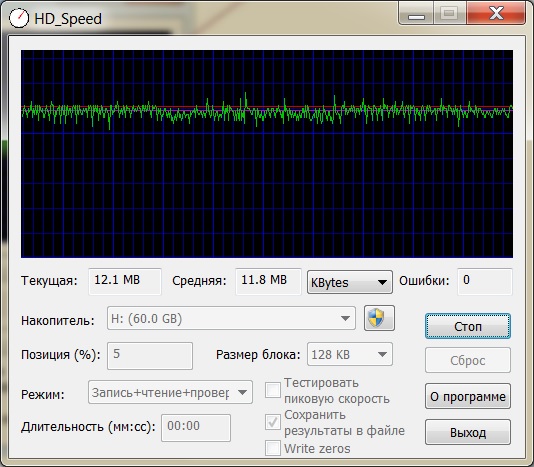Click the Сброс reset button
Image resolution: width=534 pixels, height=467 pixels.
[468, 360]
